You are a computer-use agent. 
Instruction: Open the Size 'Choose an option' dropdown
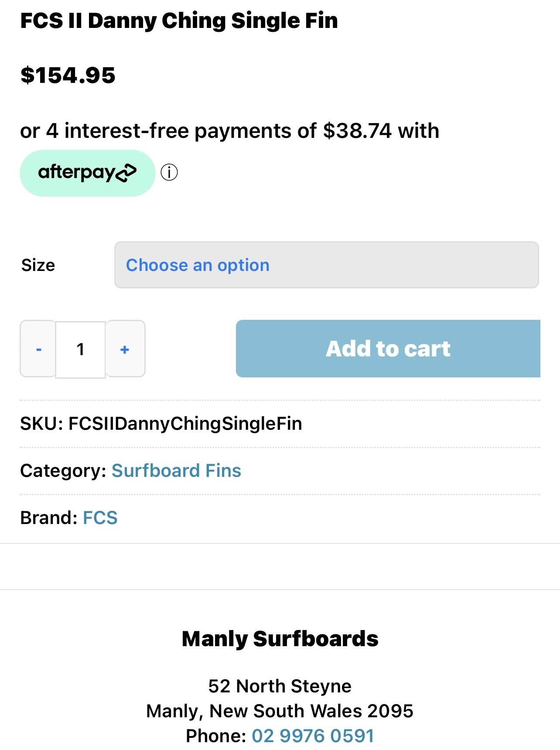[x=326, y=265]
